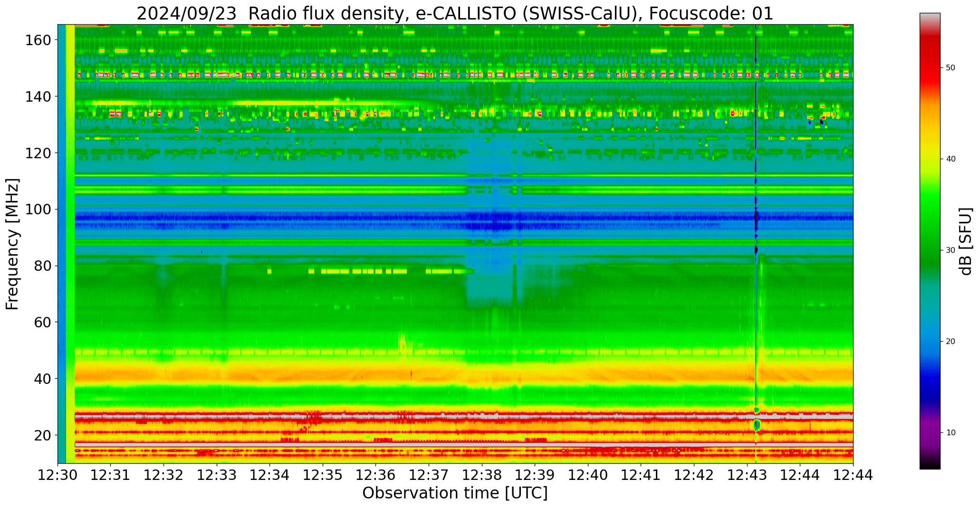The height and width of the screenshot is (507, 980).
Task: Click the colorbar tick label 10
Action: coord(951,433)
